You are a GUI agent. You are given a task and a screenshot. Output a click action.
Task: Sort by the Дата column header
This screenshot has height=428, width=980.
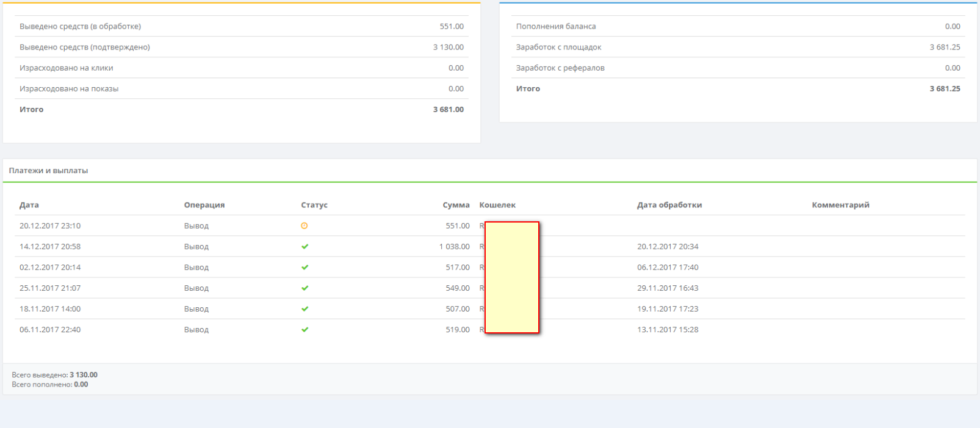click(29, 205)
